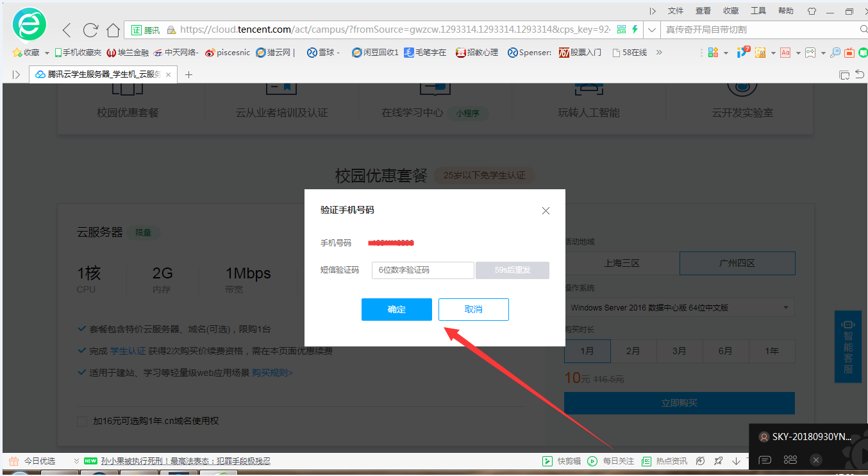Image resolution: width=868 pixels, height=476 pixels.
Task: Toggle the sidebar panel arrow left of tabs
Action: (x=16, y=75)
